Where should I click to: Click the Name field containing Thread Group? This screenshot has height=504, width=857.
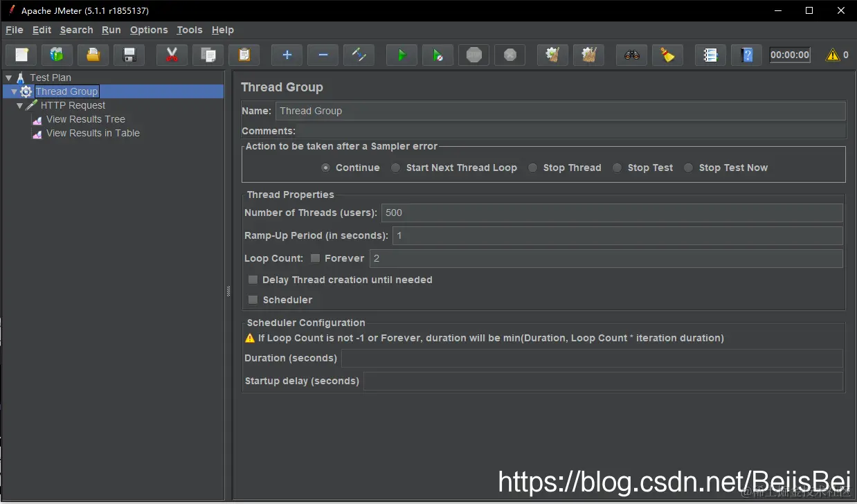click(561, 111)
